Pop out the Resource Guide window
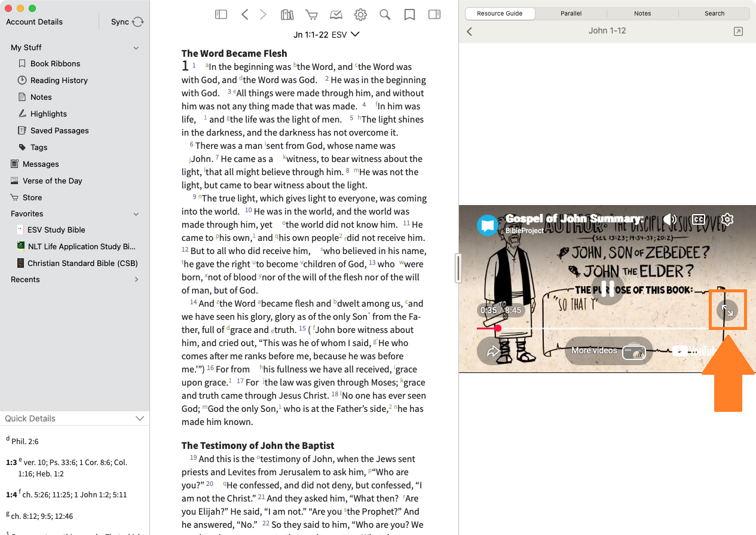This screenshot has width=756, height=535. click(x=738, y=31)
